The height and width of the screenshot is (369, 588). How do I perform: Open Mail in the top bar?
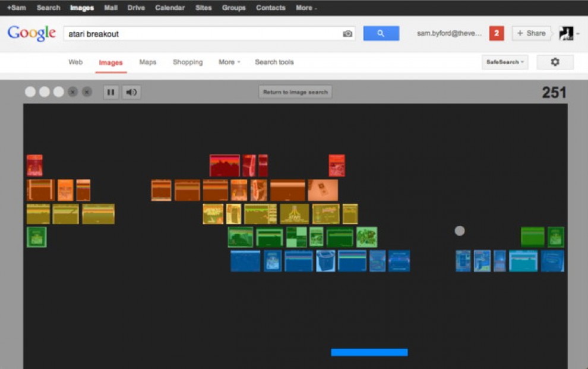pos(110,8)
